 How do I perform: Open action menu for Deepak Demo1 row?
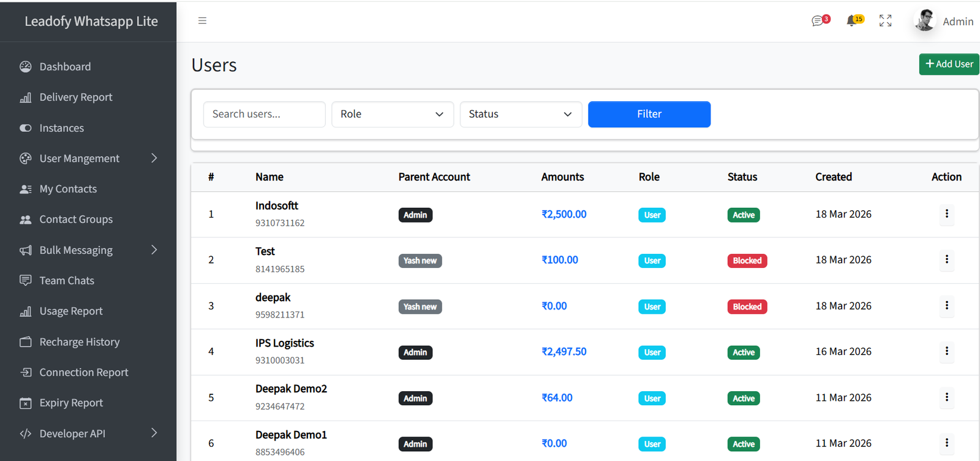tap(946, 443)
